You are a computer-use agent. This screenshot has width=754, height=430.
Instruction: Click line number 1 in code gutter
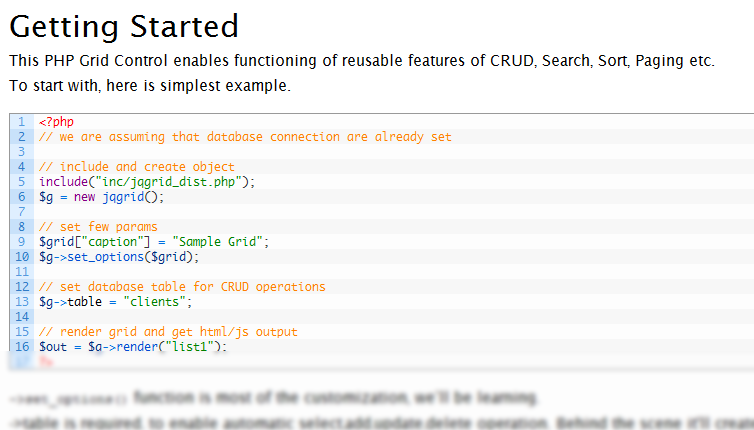[21, 122]
